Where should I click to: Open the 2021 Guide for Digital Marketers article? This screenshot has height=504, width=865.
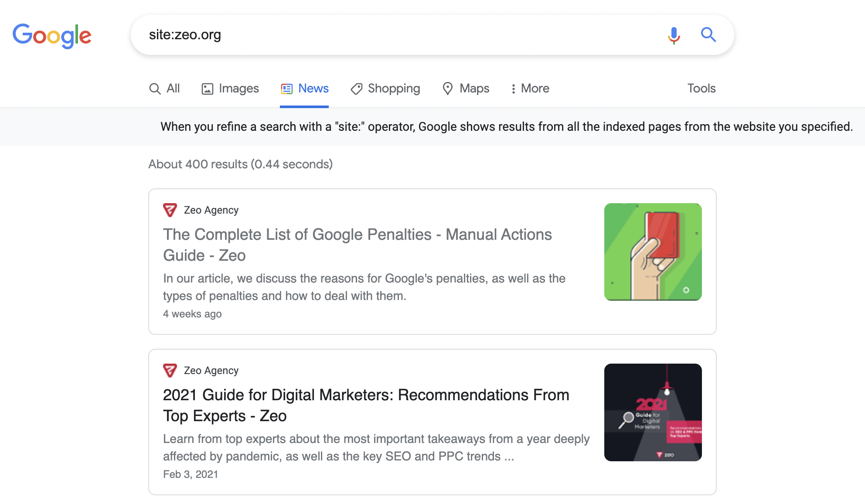(x=366, y=405)
